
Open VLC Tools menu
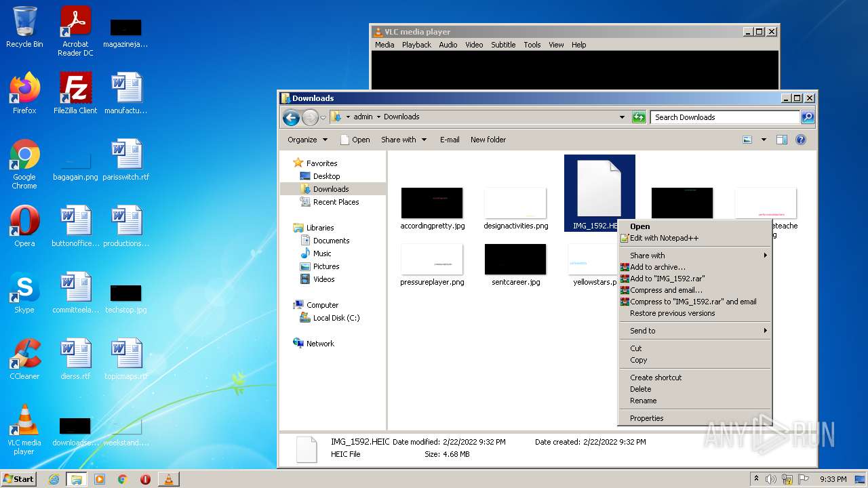point(532,45)
